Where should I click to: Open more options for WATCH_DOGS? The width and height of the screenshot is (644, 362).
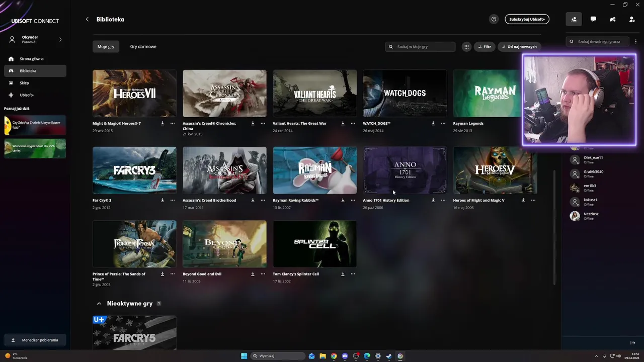443,123
